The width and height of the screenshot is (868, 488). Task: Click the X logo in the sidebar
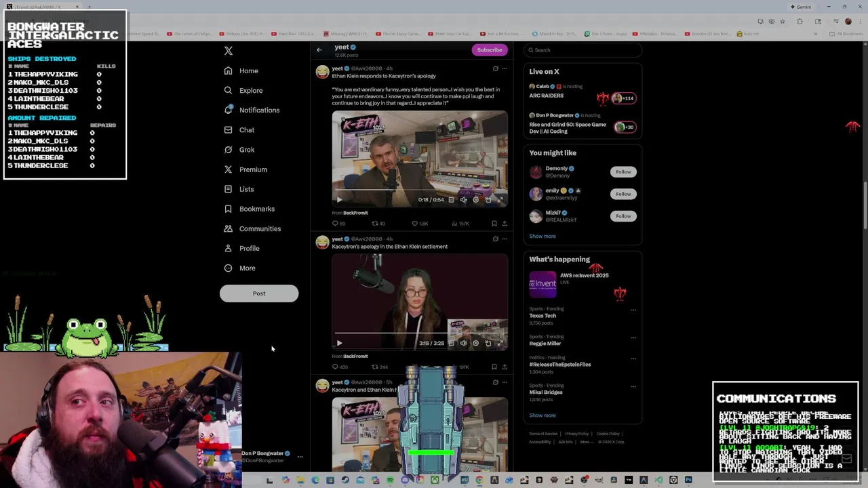229,51
